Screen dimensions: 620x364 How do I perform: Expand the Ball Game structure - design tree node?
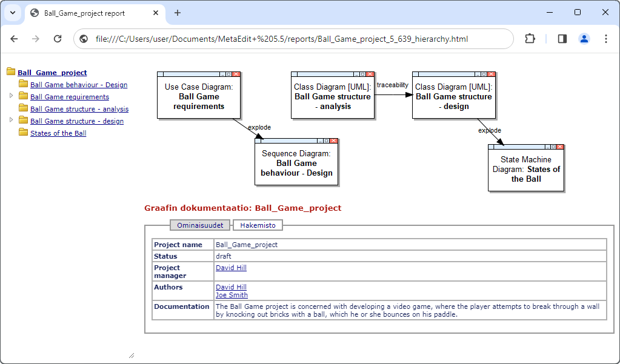10,119
